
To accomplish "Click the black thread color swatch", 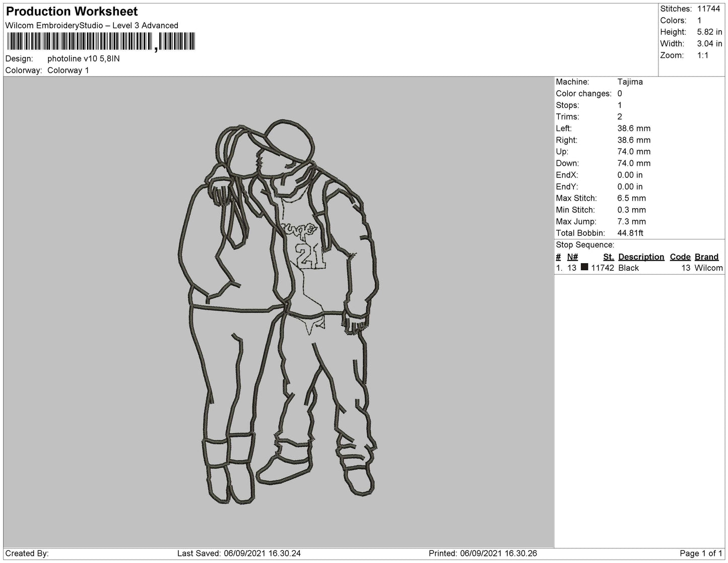I will tap(584, 267).
